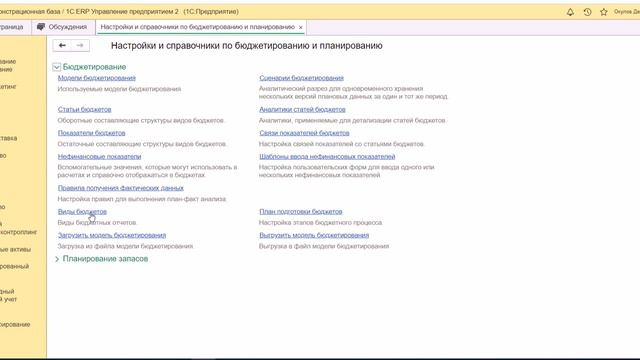This screenshot has height=360, width=640.
Task: Click the page title Настройки и справочники
Action: 247,46
